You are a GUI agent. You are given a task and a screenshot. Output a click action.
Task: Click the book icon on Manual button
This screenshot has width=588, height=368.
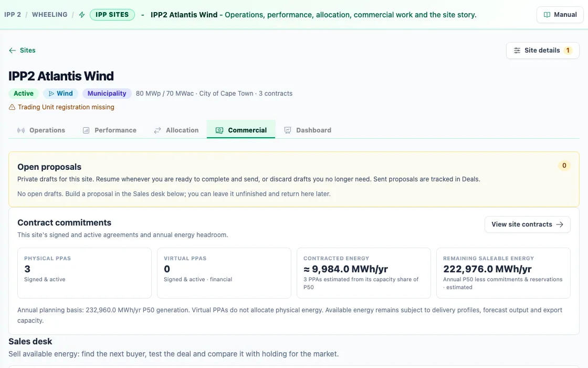(547, 15)
